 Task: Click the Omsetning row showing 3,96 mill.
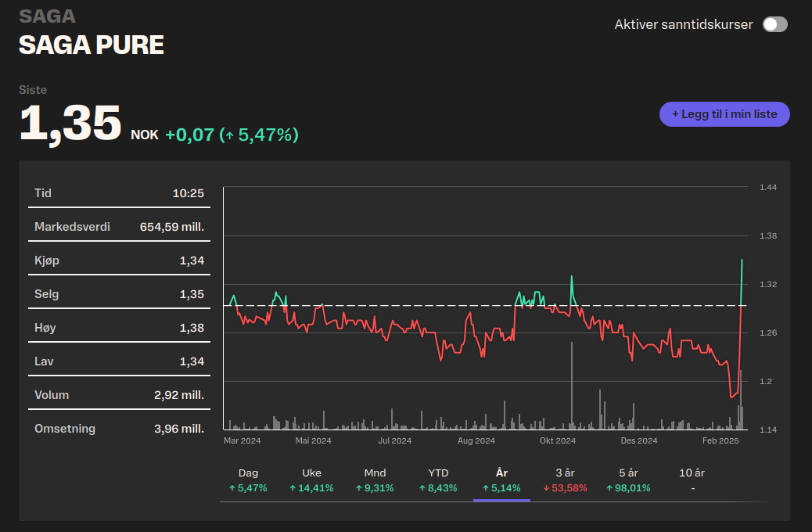(x=119, y=429)
